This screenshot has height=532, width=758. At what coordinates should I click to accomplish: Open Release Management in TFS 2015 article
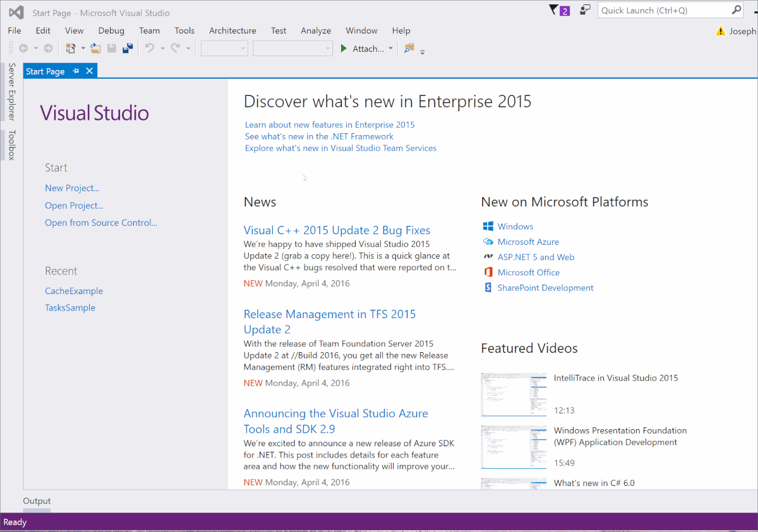click(x=330, y=322)
